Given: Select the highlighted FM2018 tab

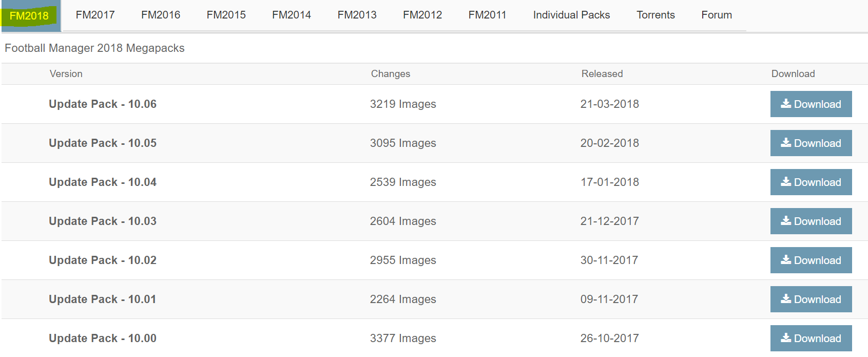Looking at the screenshot, I should [x=29, y=16].
